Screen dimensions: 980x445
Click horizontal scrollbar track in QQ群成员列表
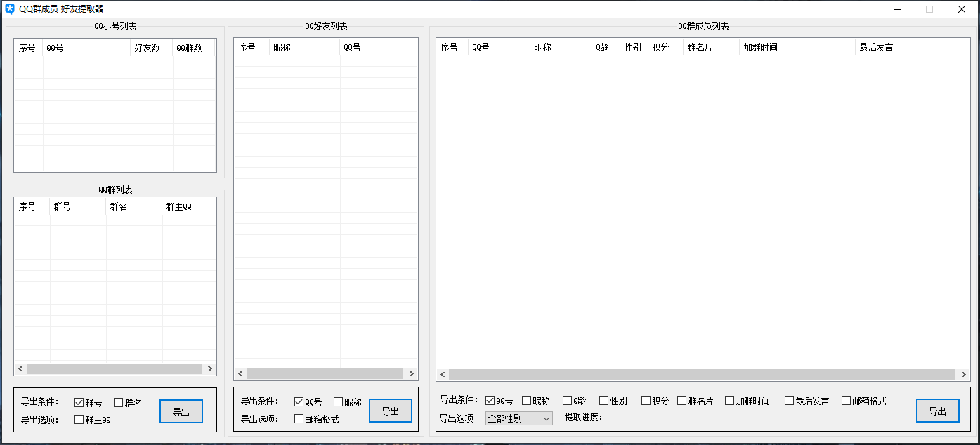tap(703, 375)
